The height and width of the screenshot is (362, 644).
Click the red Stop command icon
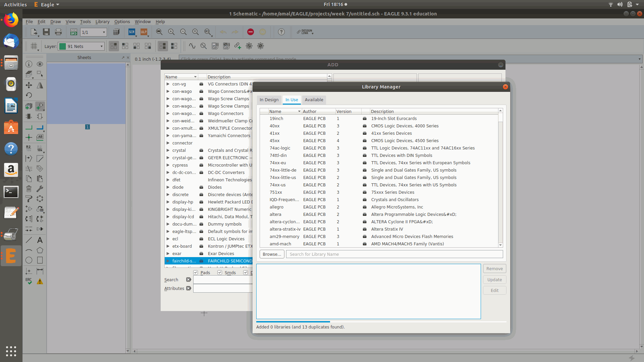coord(251,32)
